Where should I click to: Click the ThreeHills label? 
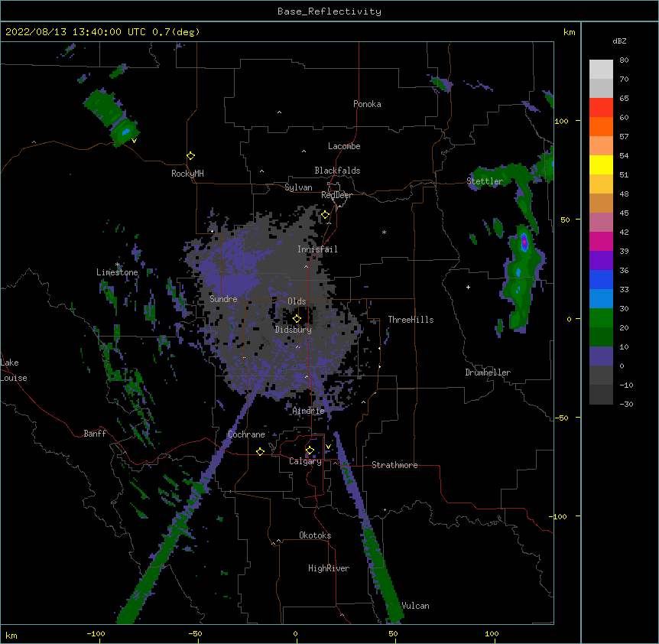411,320
